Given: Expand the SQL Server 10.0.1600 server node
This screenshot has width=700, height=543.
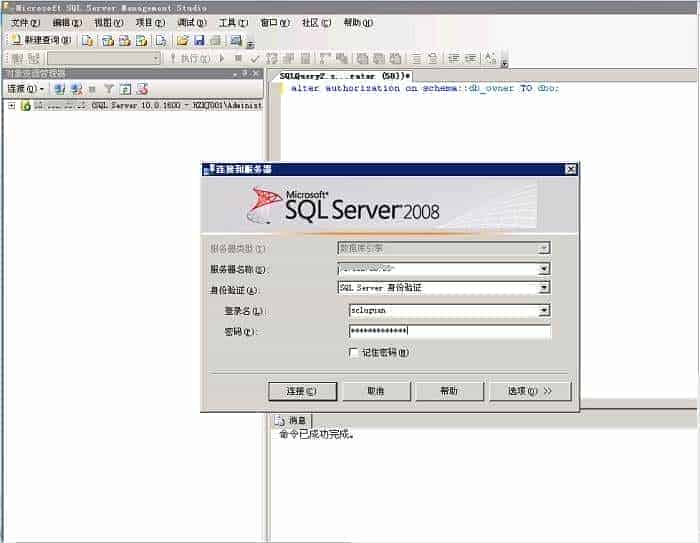Looking at the screenshot, I should [x=12, y=106].
